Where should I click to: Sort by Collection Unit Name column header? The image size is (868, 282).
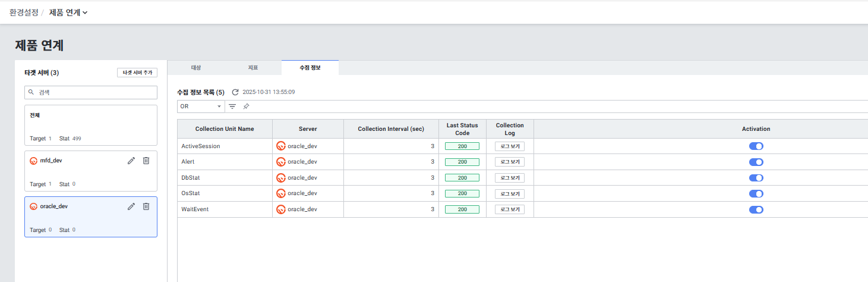click(225, 129)
